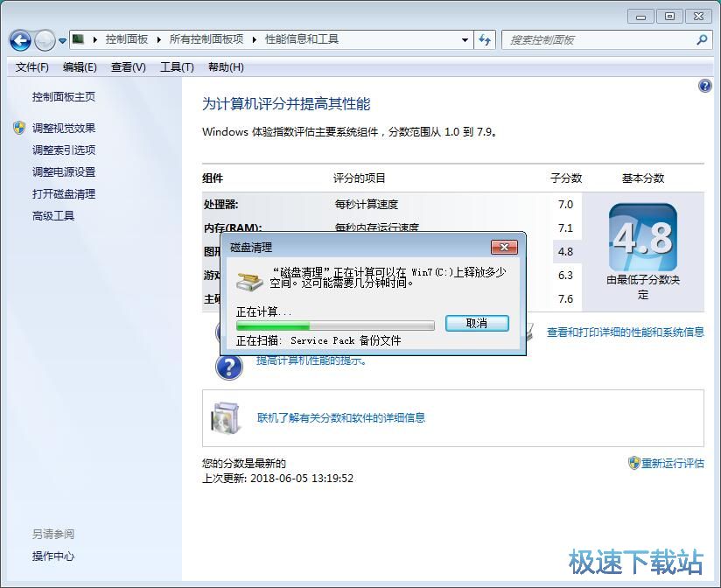The image size is (721, 588).
Task: Expand the arrow before 性能信息和工具 breadcrumb
Action: point(255,39)
